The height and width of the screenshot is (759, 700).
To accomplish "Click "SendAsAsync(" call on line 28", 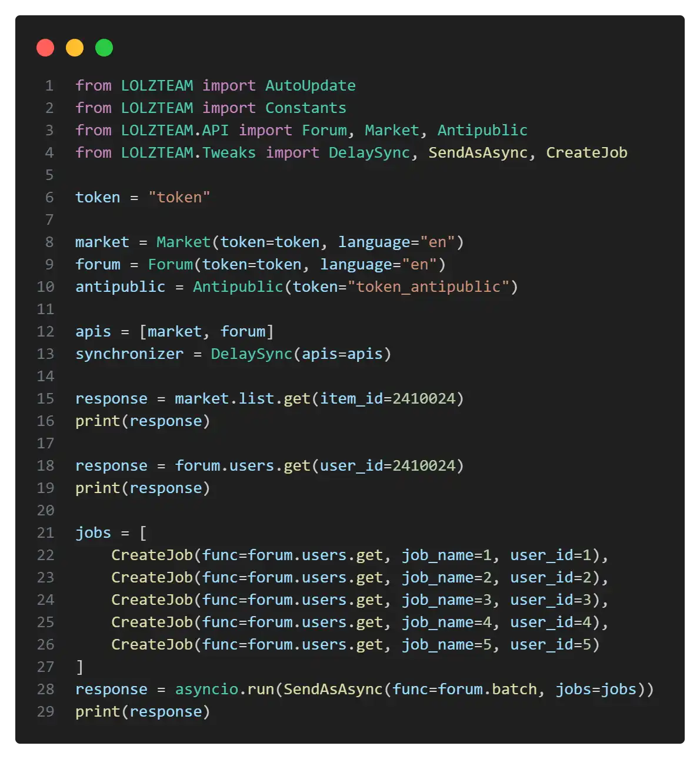I will coord(338,690).
